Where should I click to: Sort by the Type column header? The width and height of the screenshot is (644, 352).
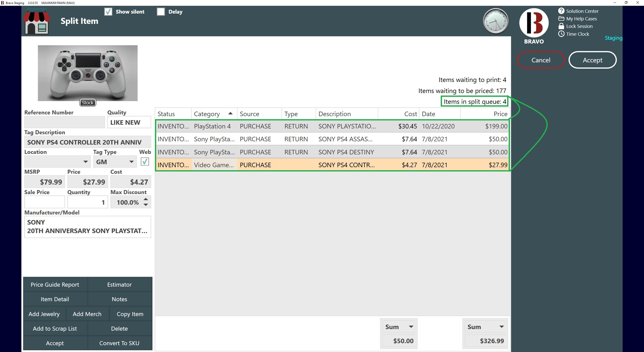299,114
